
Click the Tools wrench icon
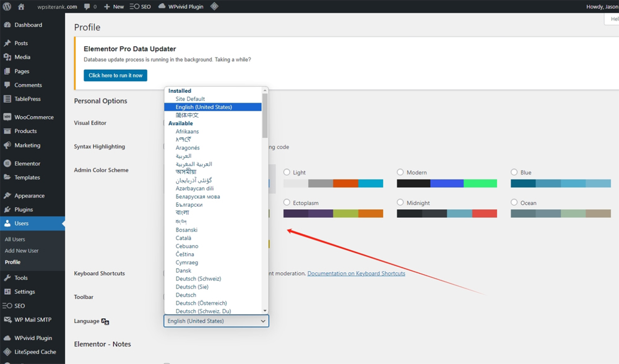(x=7, y=278)
